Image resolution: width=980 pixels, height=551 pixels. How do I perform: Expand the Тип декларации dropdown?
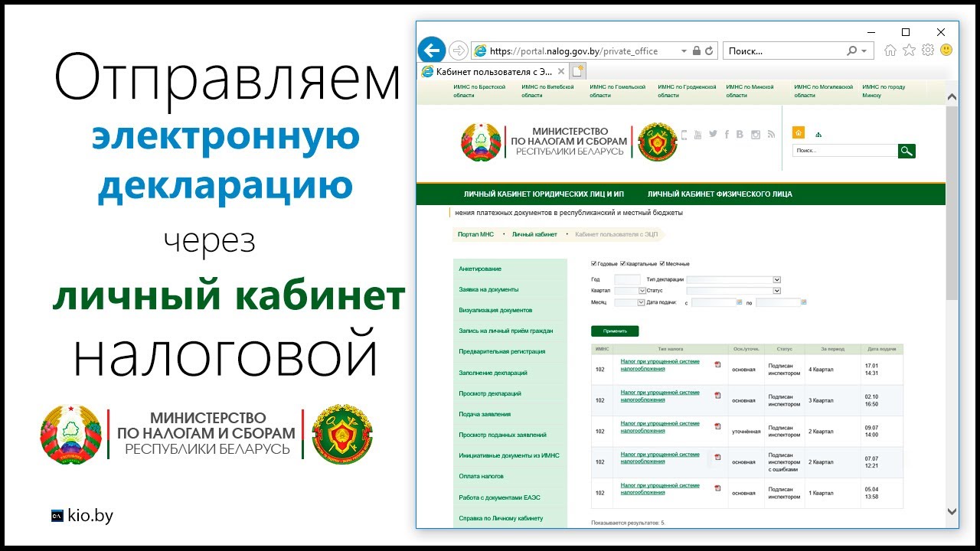pos(776,279)
